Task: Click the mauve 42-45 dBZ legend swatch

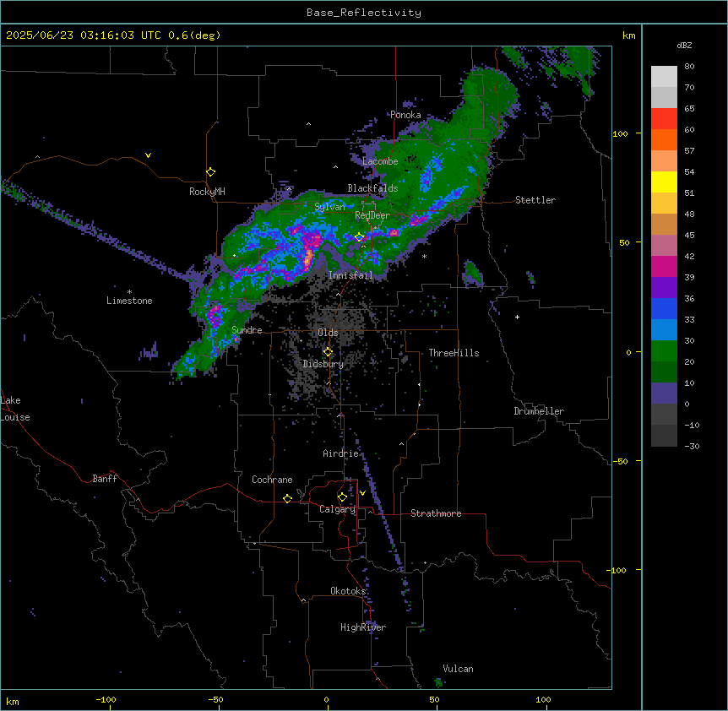Action: click(x=664, y=246)
